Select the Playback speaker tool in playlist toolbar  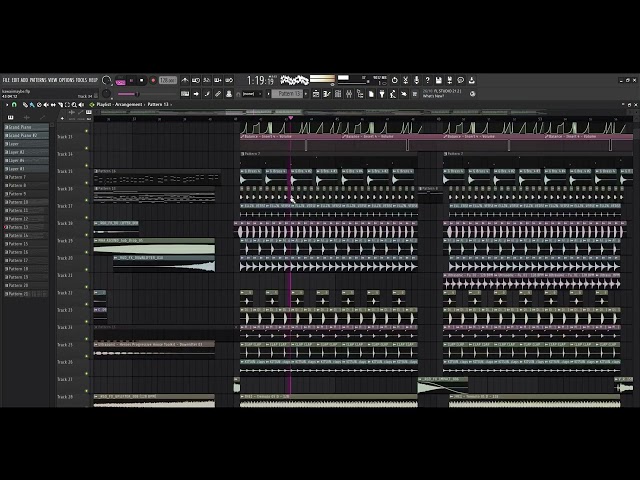coord(81,105)
